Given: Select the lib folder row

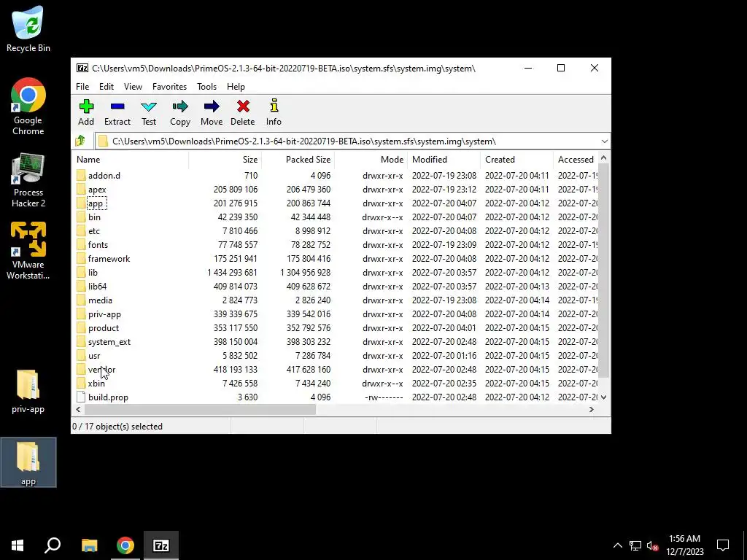Looking at the screenshot, I should [x=336, y=273].
